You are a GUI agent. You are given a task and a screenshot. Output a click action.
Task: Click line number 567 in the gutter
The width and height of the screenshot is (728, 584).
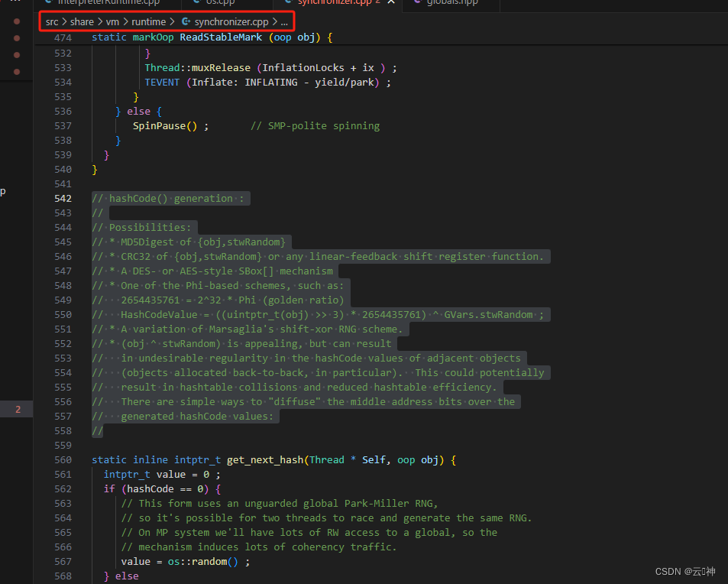point(63,562)
